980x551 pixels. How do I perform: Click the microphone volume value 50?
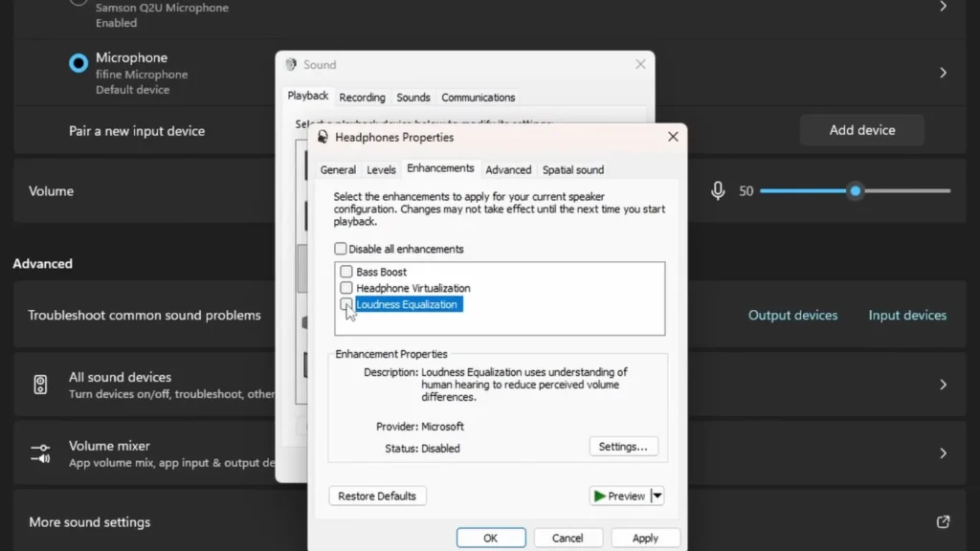click(746, 191)
